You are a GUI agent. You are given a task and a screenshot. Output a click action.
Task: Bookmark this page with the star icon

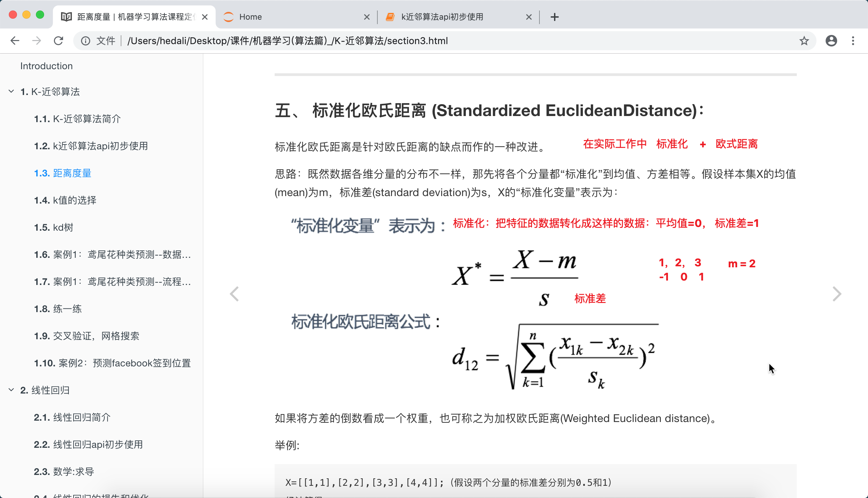[x=804, y=41]
